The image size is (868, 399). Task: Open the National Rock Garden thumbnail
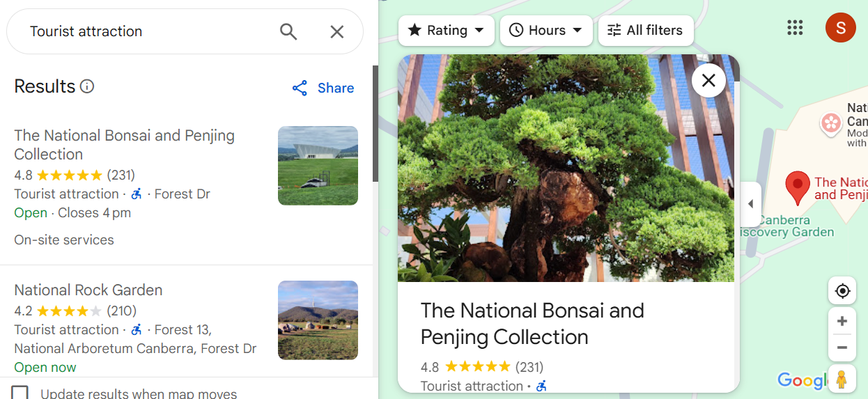(x=318, y=320)
